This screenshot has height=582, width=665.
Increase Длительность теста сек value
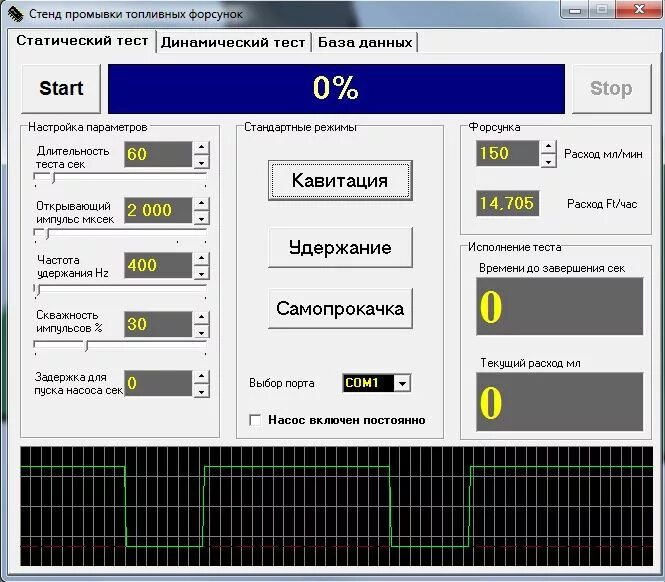click(x=201, y=148)
